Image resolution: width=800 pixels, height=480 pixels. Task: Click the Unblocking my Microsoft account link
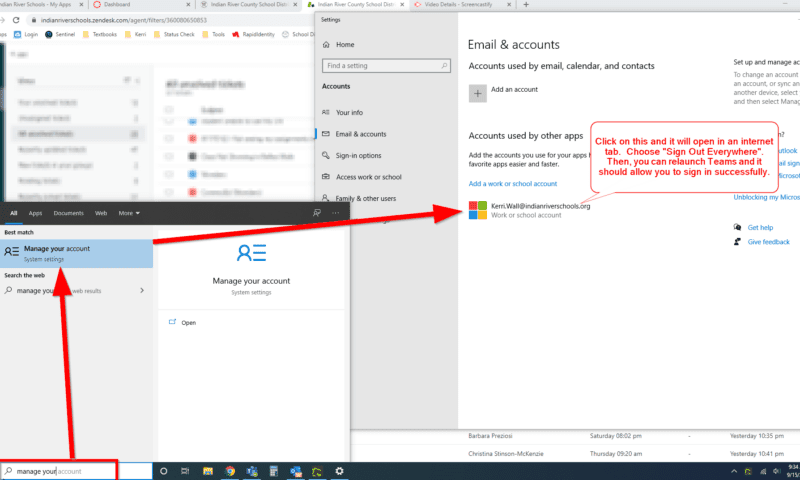click(x=766, y=197)
